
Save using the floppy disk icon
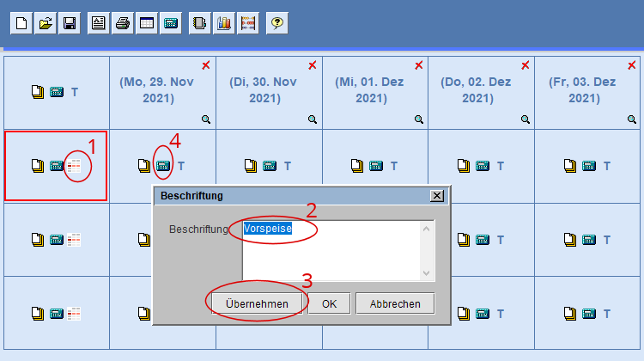69,23
